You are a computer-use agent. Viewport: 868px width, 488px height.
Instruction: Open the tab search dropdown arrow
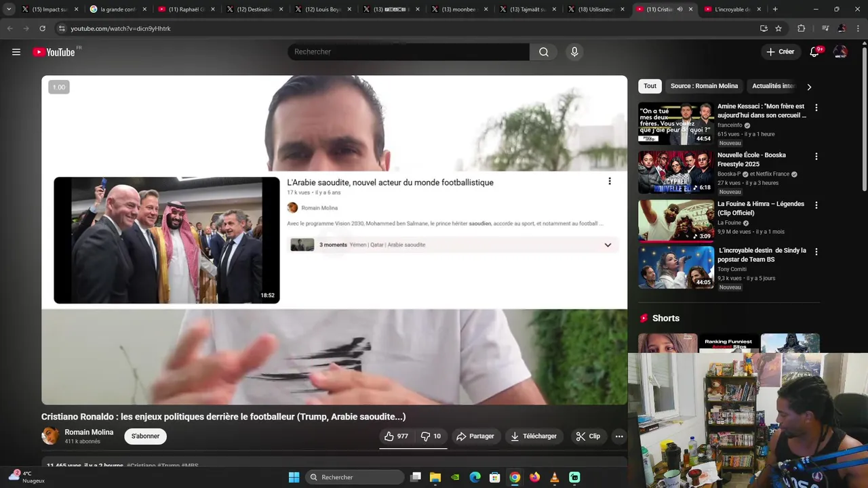pyautogui.click(x=8, y=9)
